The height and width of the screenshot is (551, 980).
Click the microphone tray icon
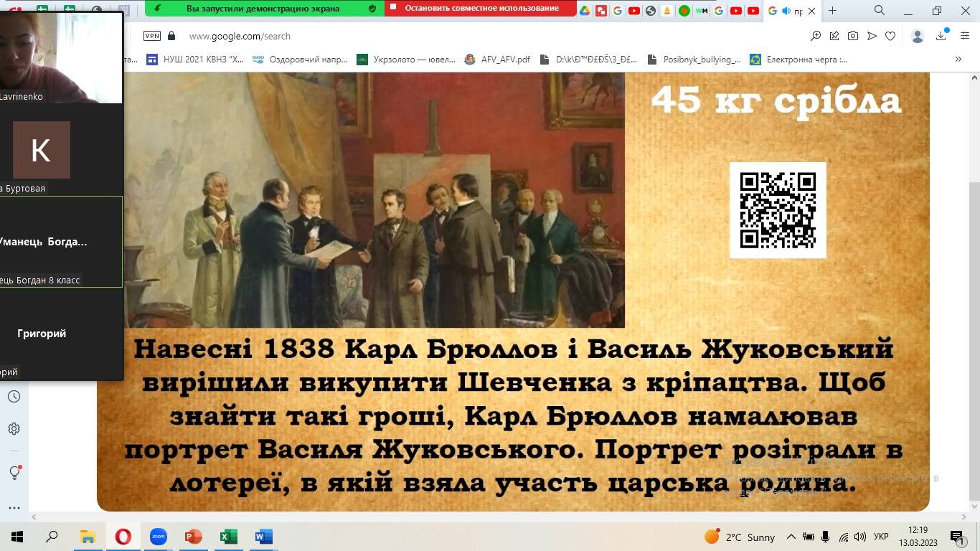click(x=826, y=537)
